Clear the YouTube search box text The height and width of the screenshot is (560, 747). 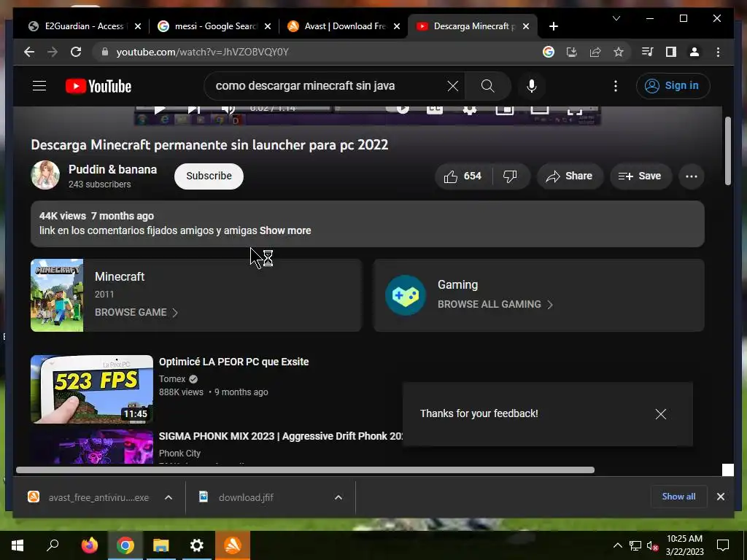click(452, 86)
